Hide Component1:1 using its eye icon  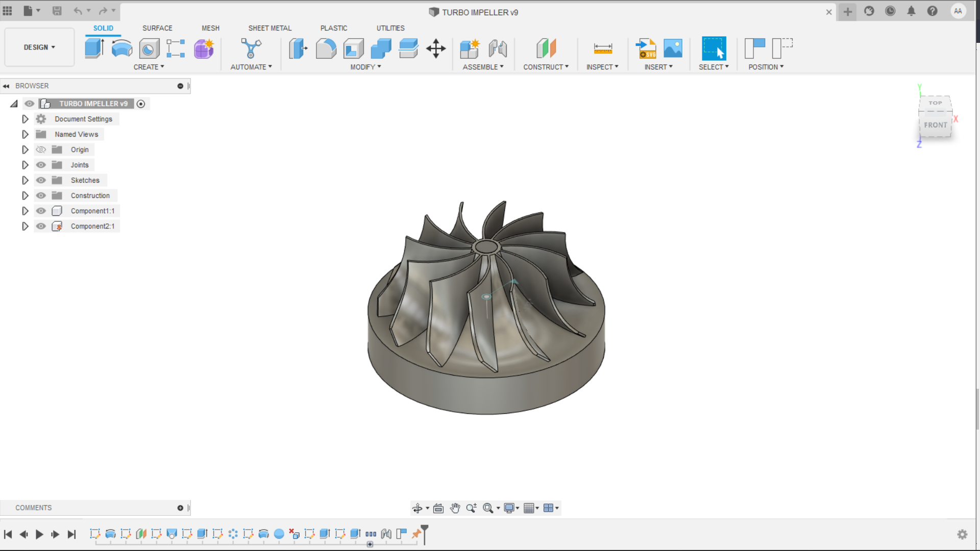(x=41, y=211)
